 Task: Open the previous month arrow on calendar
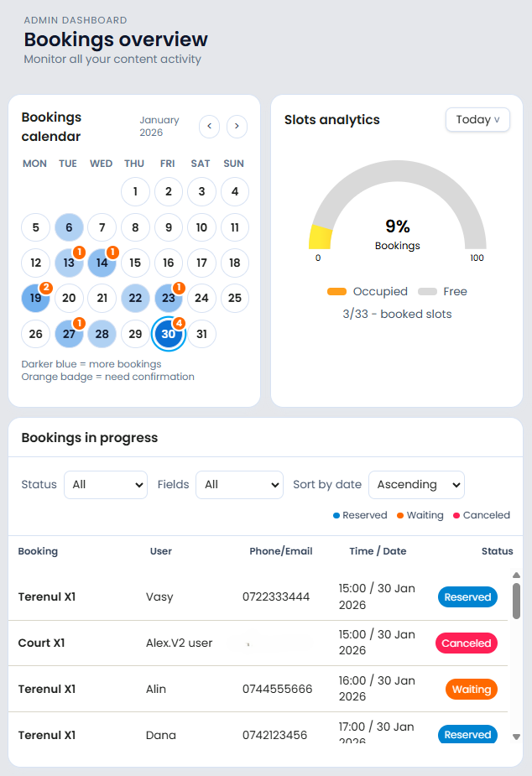(x=209, y=126)
